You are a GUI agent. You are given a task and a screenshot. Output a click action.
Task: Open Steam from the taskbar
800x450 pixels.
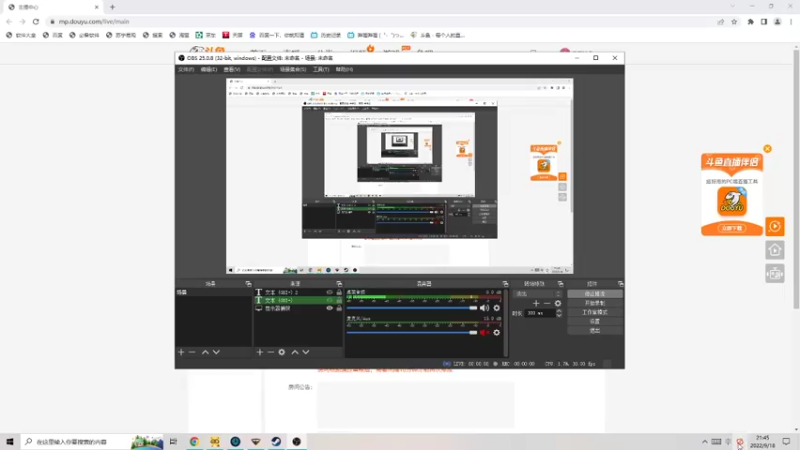pos(276,441)
